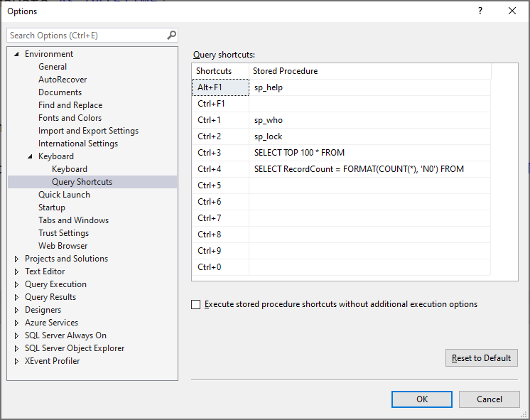
Task: Click the Reset to Default button
Action: (481, 357)
